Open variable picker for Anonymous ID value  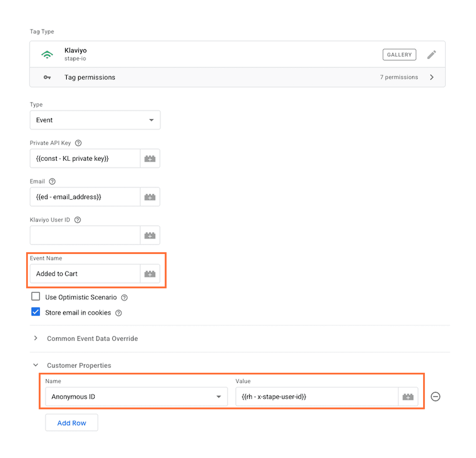point(408,397)
